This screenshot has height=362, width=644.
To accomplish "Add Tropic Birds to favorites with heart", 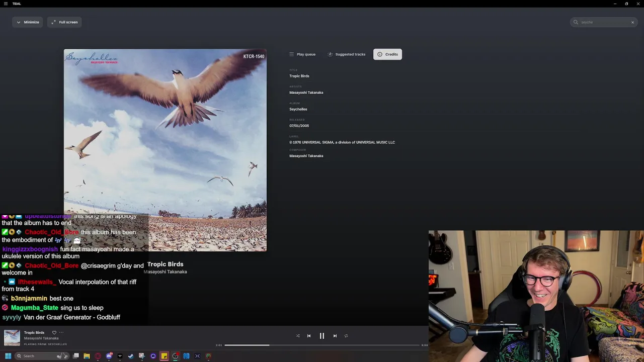I will point(54,332).
